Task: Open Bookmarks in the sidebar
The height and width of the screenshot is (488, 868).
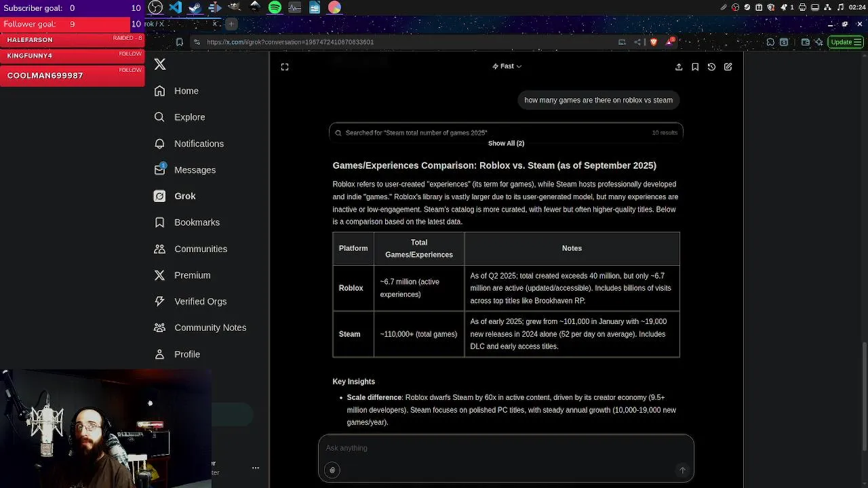Action: [x=186, y=222]
